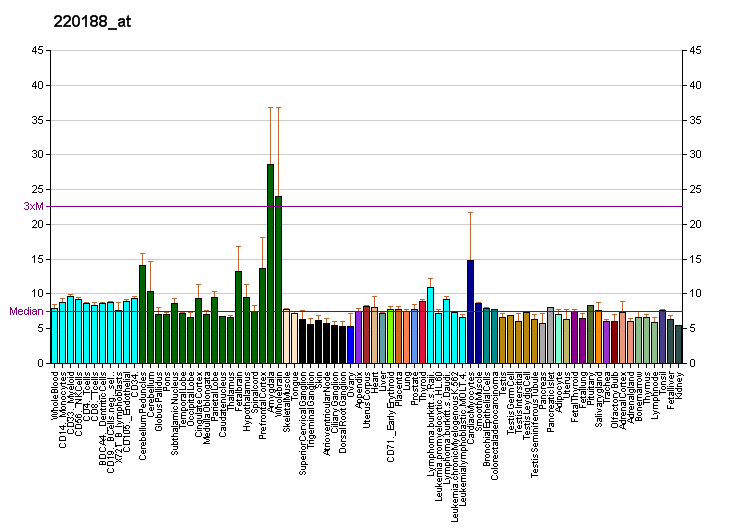
Task: Click the purple 3xM threshold label
Action: point(32,206)
